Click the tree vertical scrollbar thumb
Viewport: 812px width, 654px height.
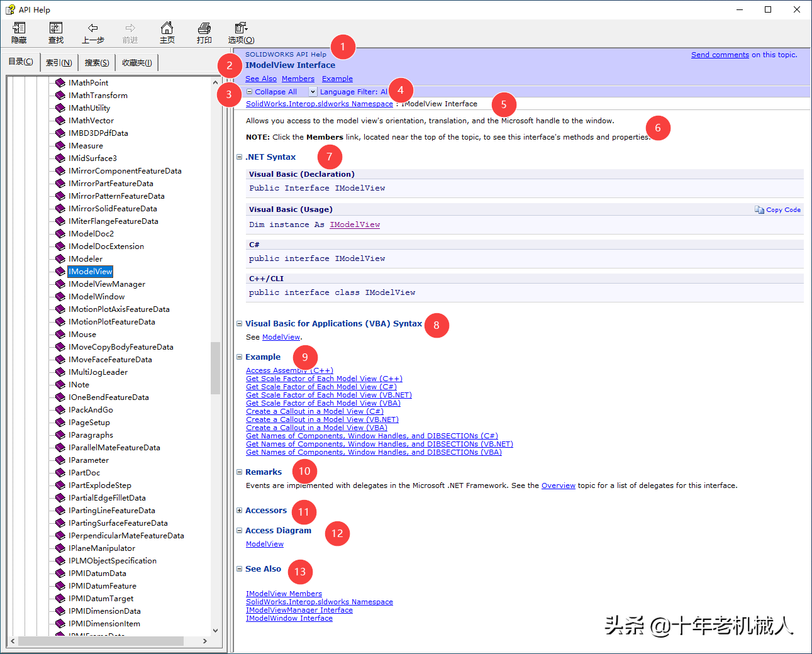215,368
